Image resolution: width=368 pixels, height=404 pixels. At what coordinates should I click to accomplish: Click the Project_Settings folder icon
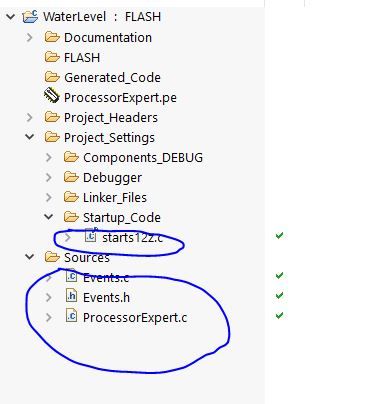52,137
